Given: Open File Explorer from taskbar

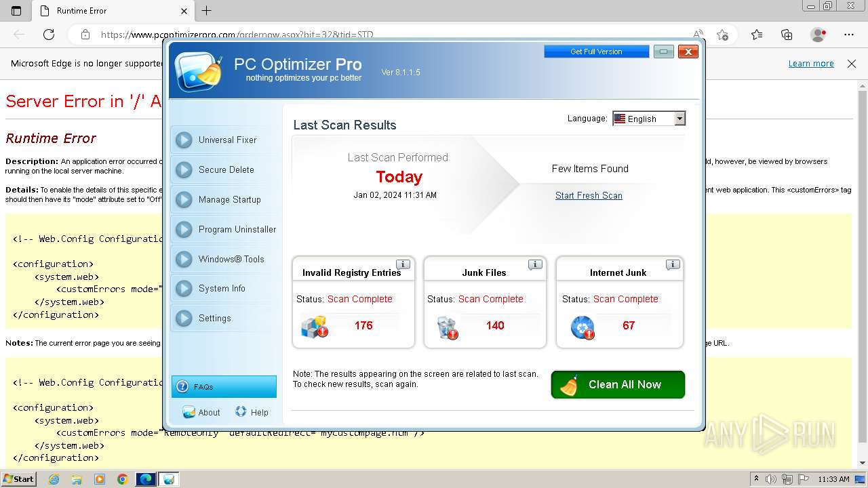Looking at the screenshot, I should pyautogui.click(x=77, y=479).
